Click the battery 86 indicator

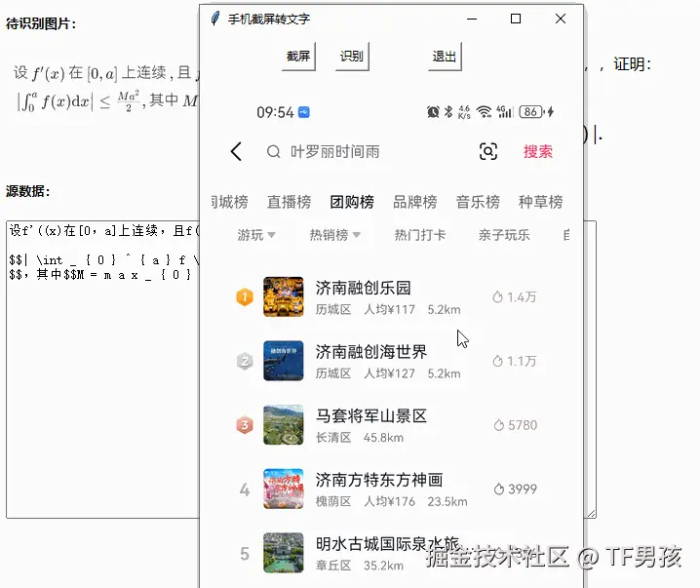(x=531, y=111)
